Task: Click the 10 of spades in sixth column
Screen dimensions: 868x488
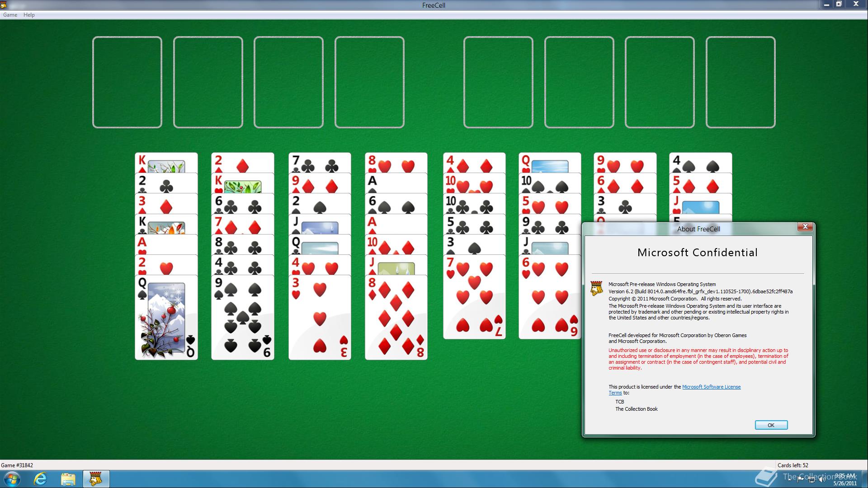Action: click(x=550, y=183)
